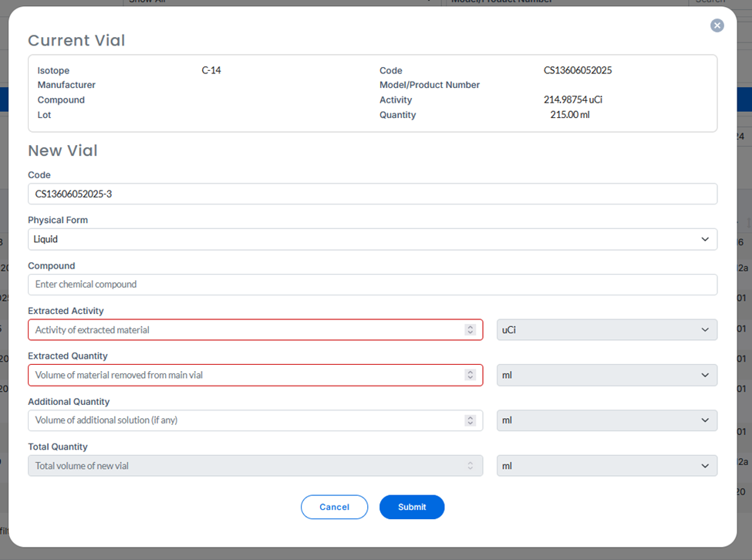This screenshot has width=752, height=560.
Task: Click the Manufacturer label
Action: click(x=66, y=85)
